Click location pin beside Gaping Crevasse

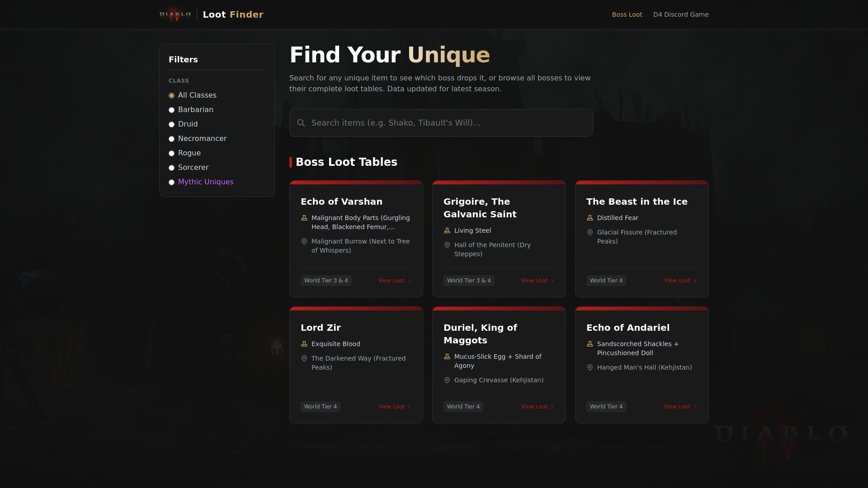pyautogui.click(x=447, y=380)
